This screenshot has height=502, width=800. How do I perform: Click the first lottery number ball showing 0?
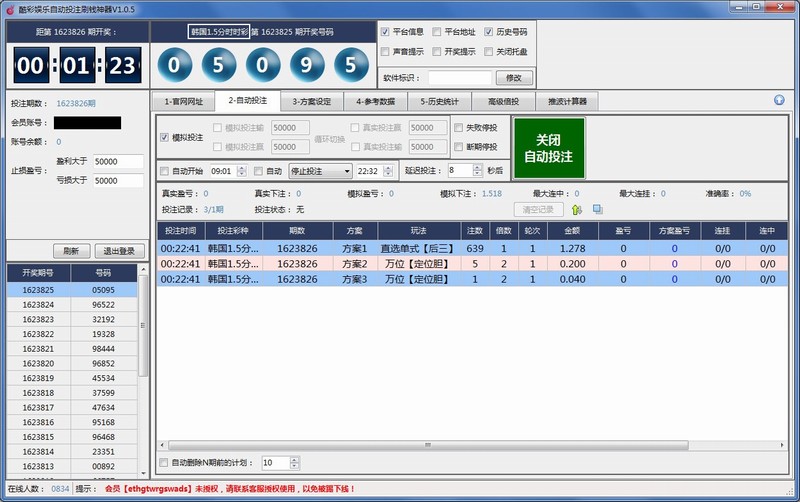coord(175,67)
